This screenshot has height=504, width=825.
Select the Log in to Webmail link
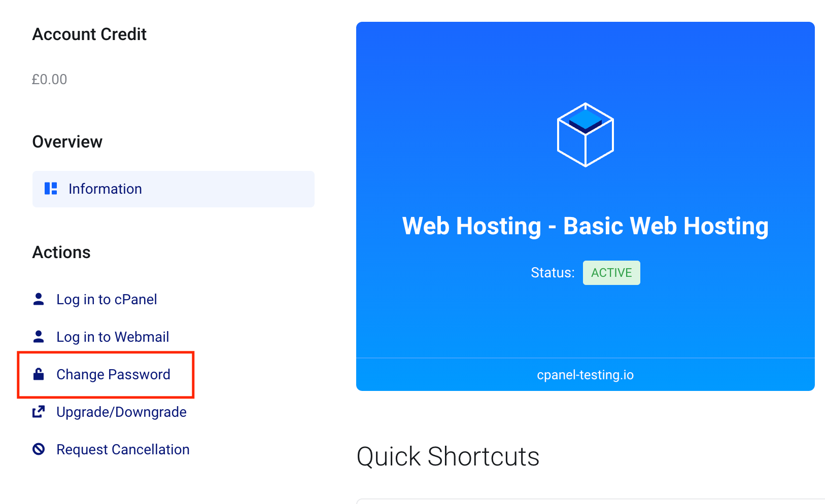click(113, 337)
